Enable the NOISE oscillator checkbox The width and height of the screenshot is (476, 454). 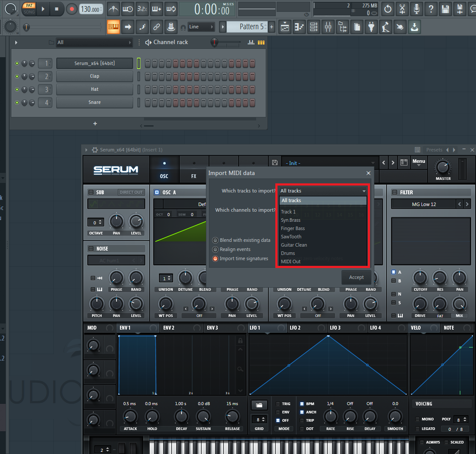(91, 249)
